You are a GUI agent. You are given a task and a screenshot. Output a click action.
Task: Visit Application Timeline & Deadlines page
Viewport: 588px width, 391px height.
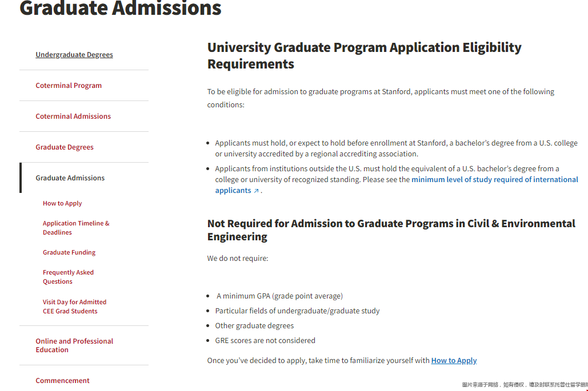(76, 228)
